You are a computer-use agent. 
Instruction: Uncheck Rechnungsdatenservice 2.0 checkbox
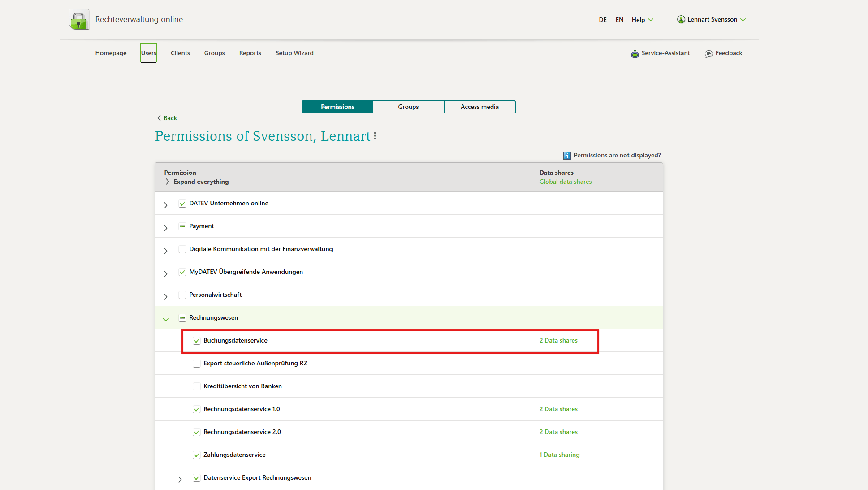(x=197, y=432)
